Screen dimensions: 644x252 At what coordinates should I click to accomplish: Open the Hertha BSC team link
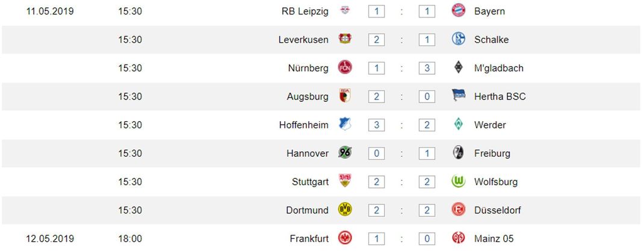(500, 96)
